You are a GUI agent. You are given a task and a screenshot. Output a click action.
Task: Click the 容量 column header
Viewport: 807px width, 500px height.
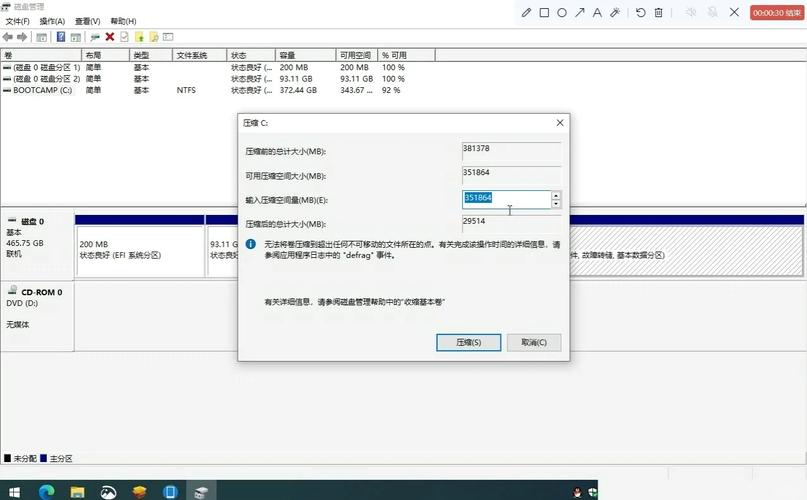(x=305, y=55)
